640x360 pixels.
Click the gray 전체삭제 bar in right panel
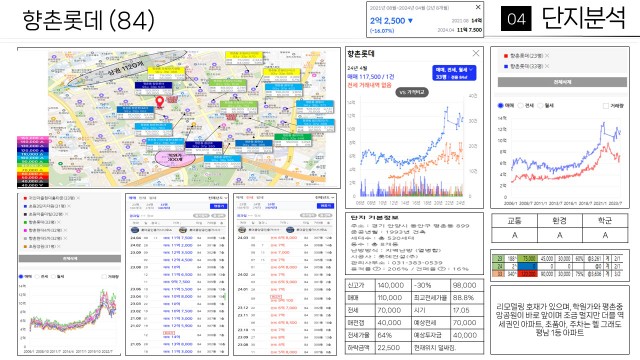pos(562,82)
